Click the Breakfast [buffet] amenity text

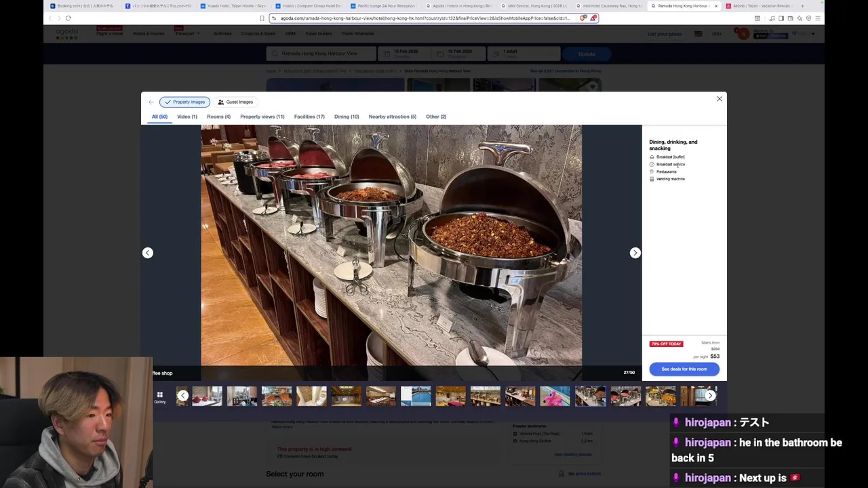coord(670,157)
